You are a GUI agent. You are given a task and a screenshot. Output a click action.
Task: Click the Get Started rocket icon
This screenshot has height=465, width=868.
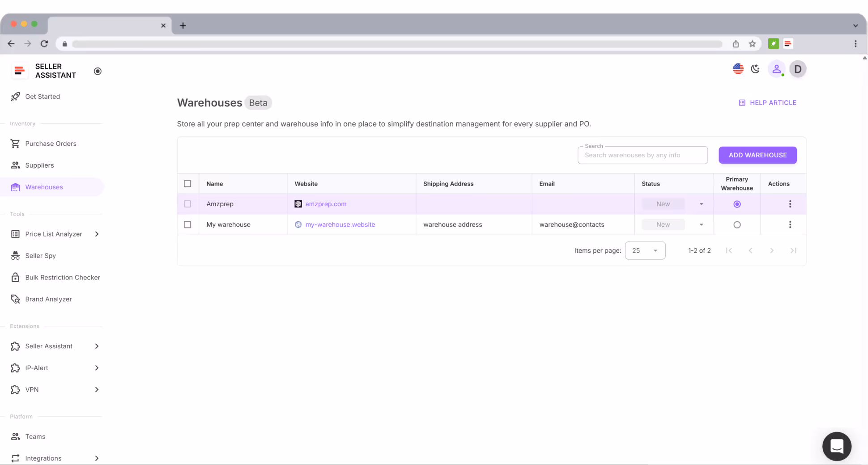[x=15, y=97]
